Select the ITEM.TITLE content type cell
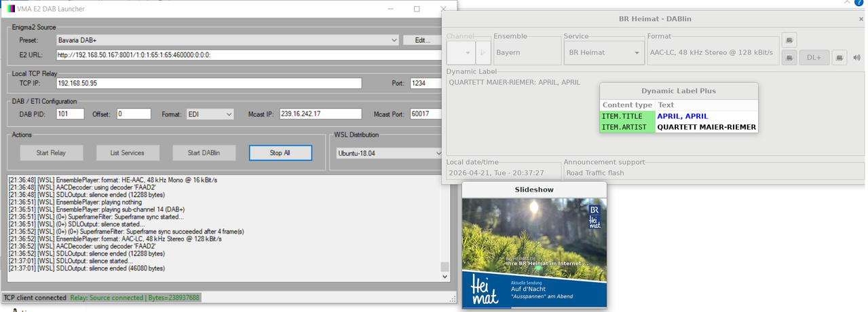Screen dimensions: 868x312 tap(628, 116)
